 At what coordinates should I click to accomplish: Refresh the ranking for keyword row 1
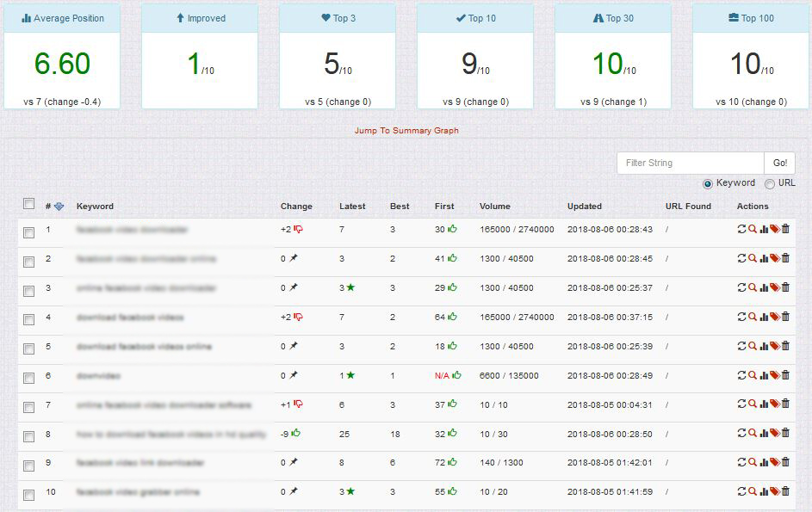point(742,230)
